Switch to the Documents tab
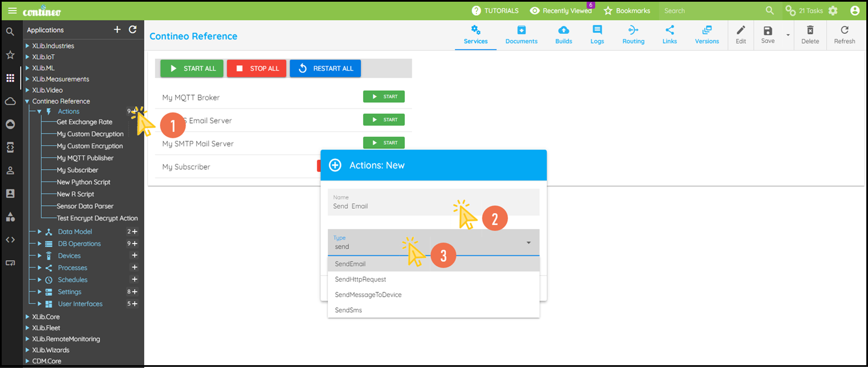The width and height of the screenshot is (868, 368). tap(521, 33)
